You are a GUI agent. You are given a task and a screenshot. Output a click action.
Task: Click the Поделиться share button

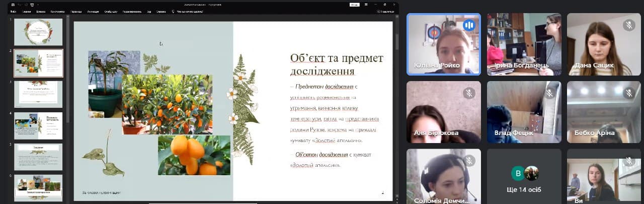[x=385, y=11]
